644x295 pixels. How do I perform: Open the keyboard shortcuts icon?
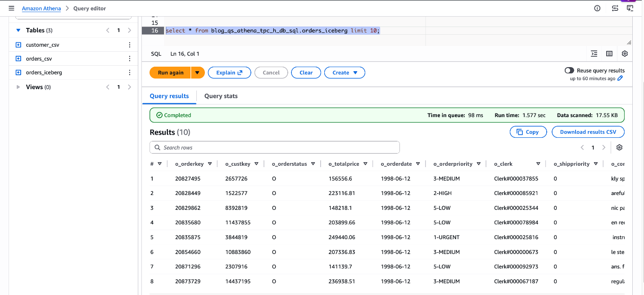[x=609, y=54]
